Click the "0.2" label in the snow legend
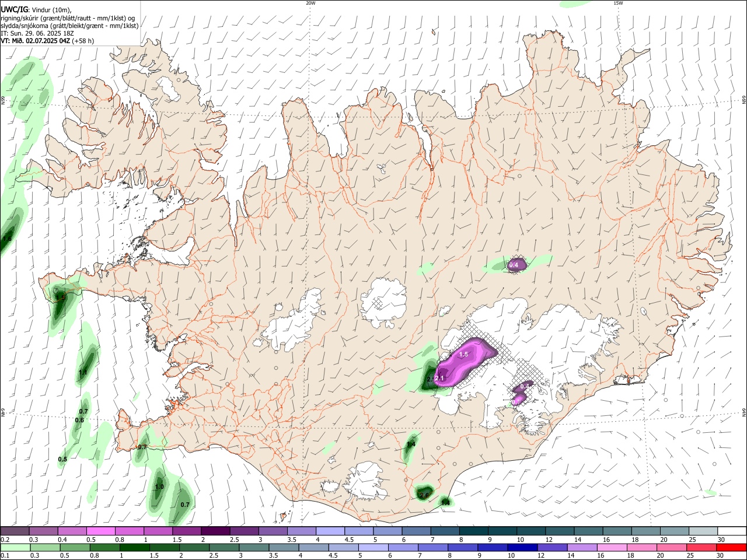This screenshot has height=560, width=747. pos(5,540)
